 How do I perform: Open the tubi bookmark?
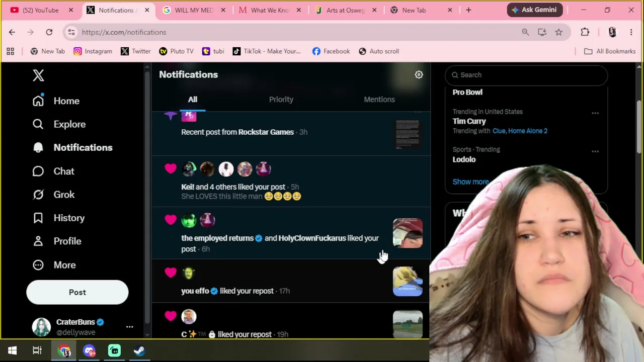point(213,51)
